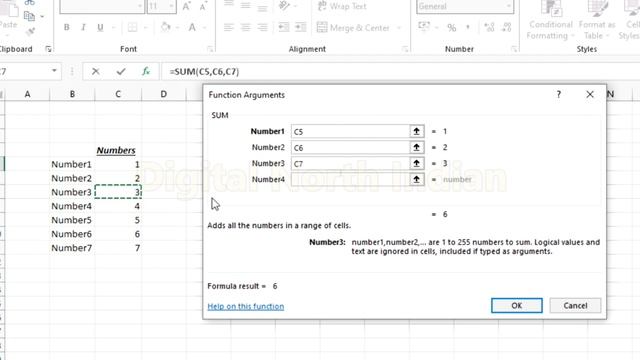Click Merge & Center in ribbon
The height and width of the screenshot is (360, 640).
(353, 27)
